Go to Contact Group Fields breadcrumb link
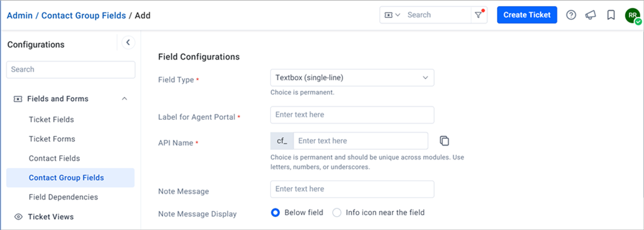644x230 pixels. [x=84, y=16]
